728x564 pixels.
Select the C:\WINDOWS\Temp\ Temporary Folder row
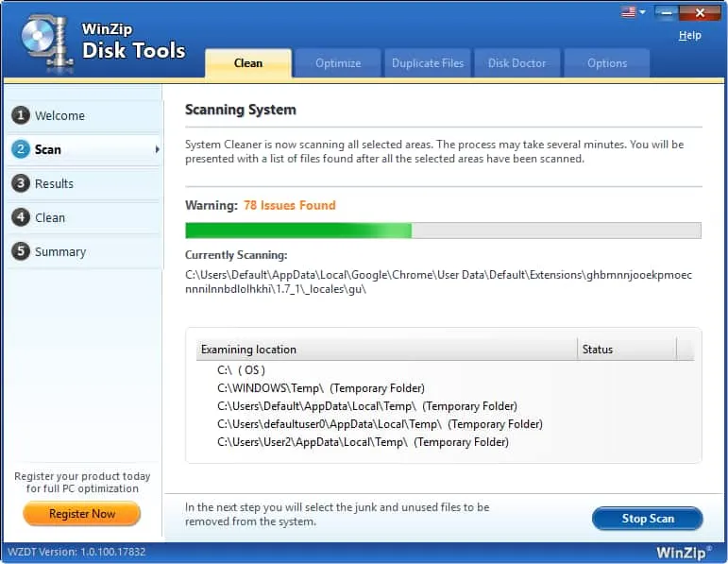coord(445,388)
